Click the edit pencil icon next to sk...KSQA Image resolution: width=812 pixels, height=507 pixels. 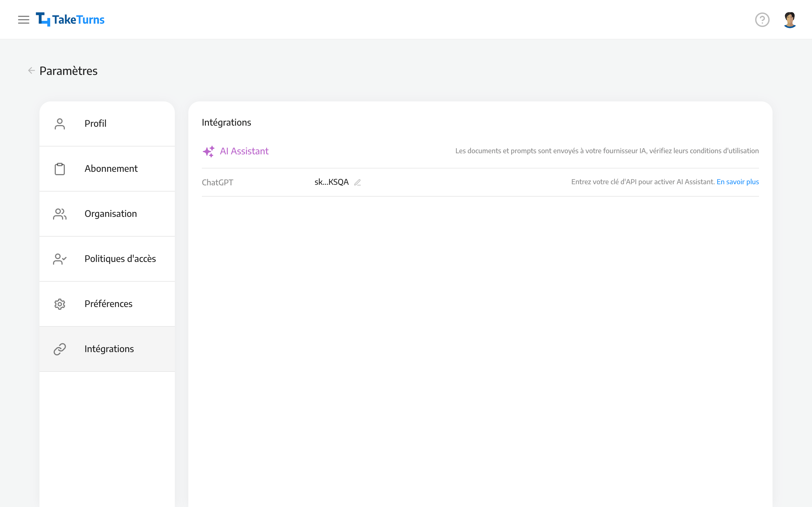(x=358, y=182)
